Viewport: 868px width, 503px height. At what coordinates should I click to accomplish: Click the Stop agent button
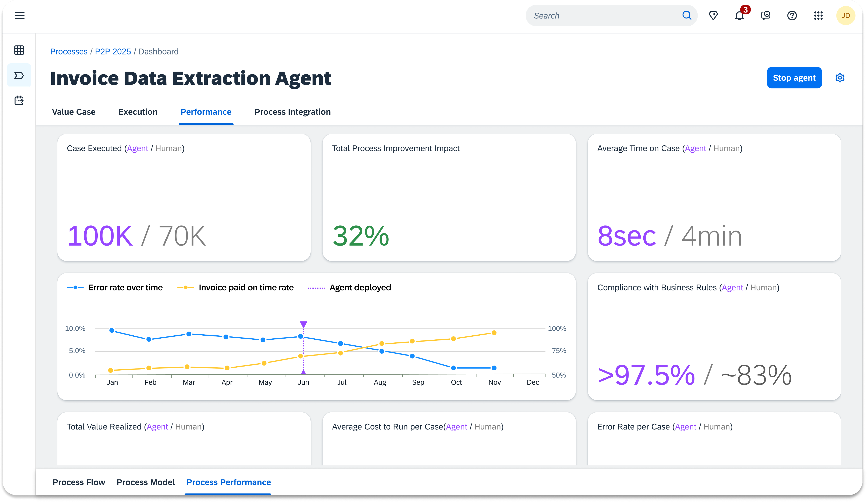(x=794, y=78)
